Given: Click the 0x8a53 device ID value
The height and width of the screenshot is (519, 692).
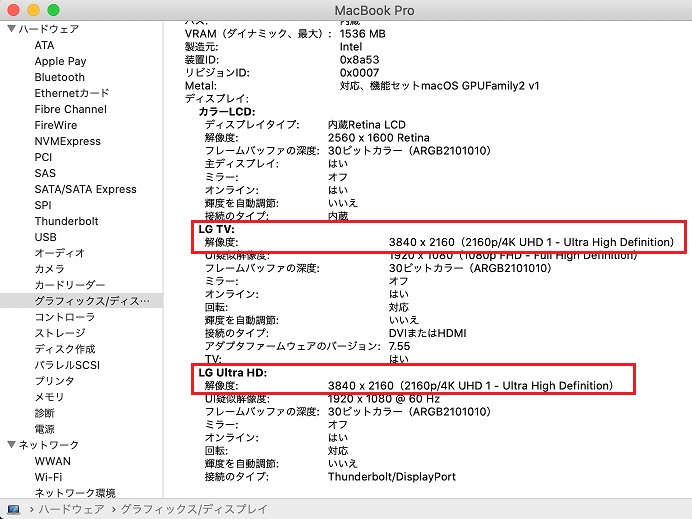Looking at the screenshot, I should [359, 60].
